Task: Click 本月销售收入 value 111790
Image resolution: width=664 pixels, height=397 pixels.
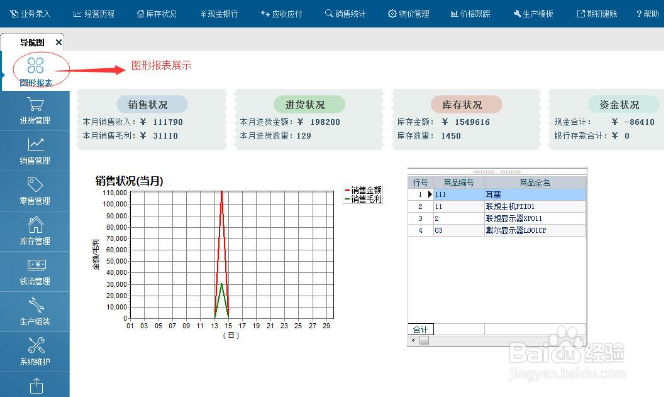Action: pyautogui.click(x=168, y=122)
